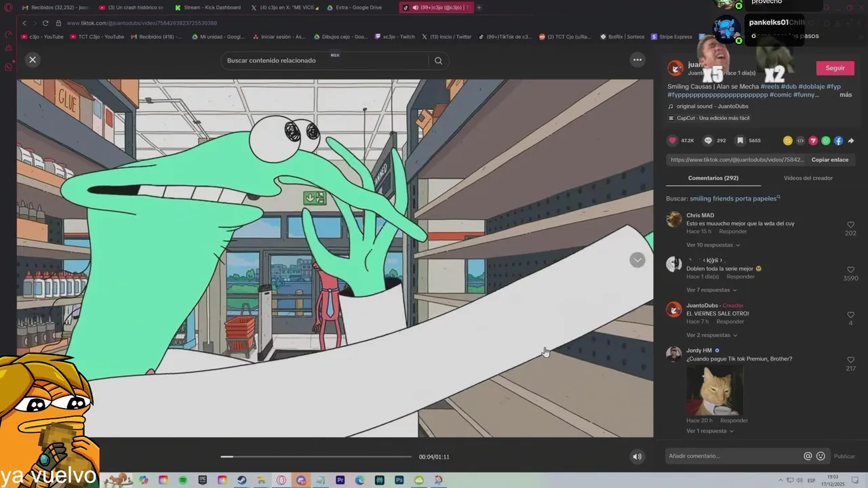Image resolution: width=868 pixels, height=488 pixels.
Task: Open Epic Games Launcher from the taskbar
Action: coord(203,480)
